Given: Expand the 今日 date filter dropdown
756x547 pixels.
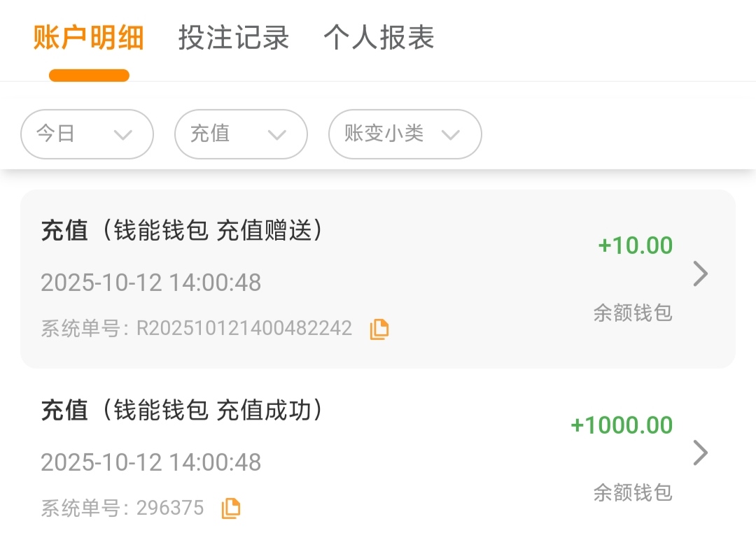Looking at the screenshot, I should (87, 134).
